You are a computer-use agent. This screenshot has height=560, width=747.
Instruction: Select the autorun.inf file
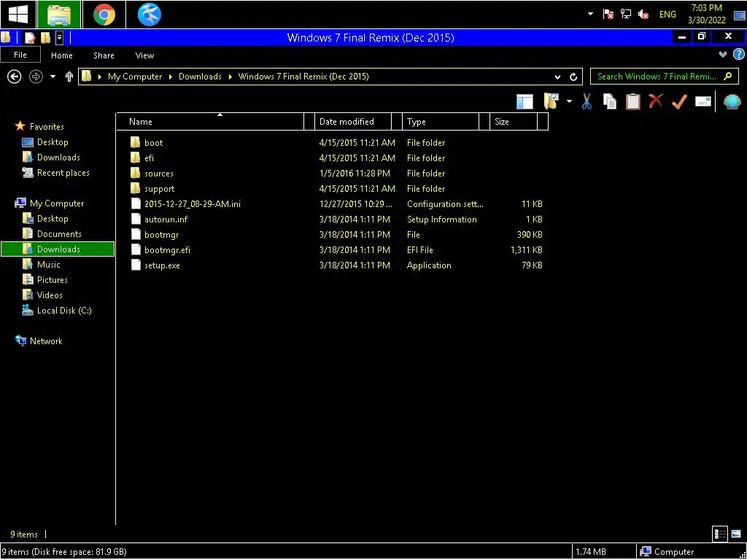pos(166,219)
